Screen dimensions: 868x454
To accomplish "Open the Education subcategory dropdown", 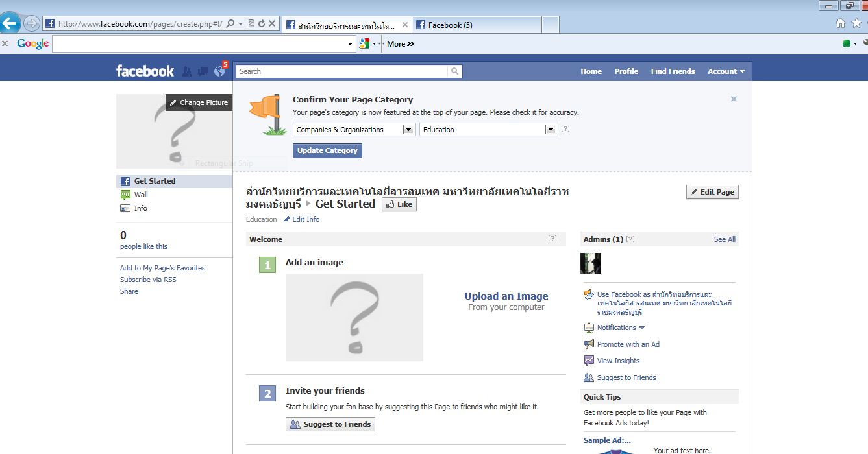I will tap(489, 130).
